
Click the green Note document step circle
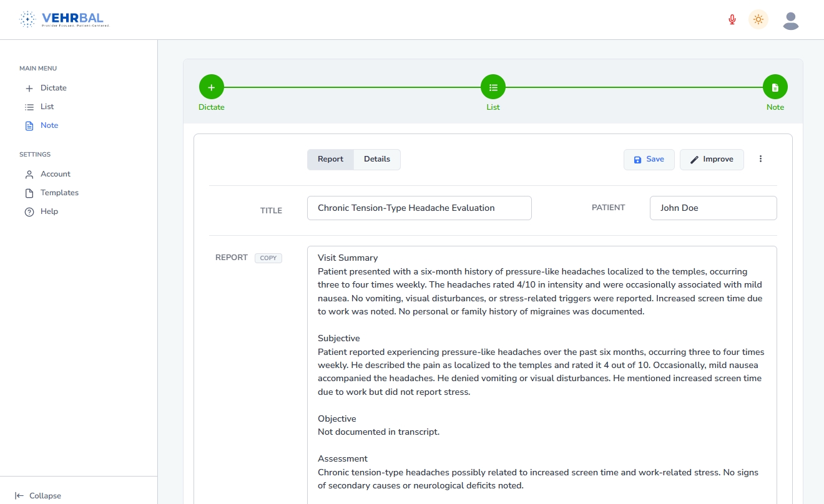[775, 87]
